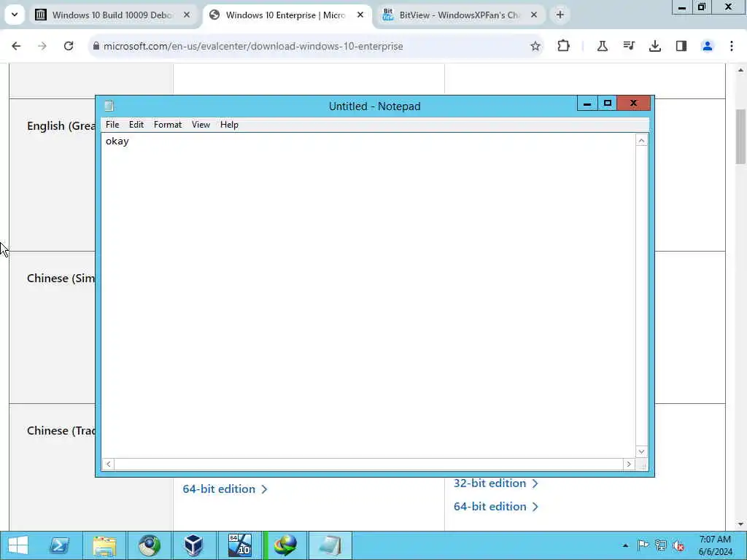Viewport: 747px width, 560px height.
Task: Switch to the browser taskbar icon
Action: (149, 545)
